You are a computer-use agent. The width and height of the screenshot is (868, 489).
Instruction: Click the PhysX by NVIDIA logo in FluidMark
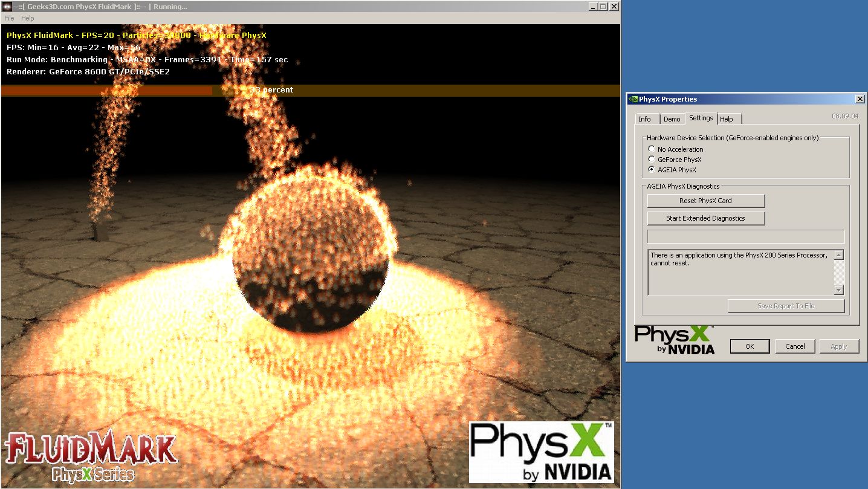coord(541,452)
